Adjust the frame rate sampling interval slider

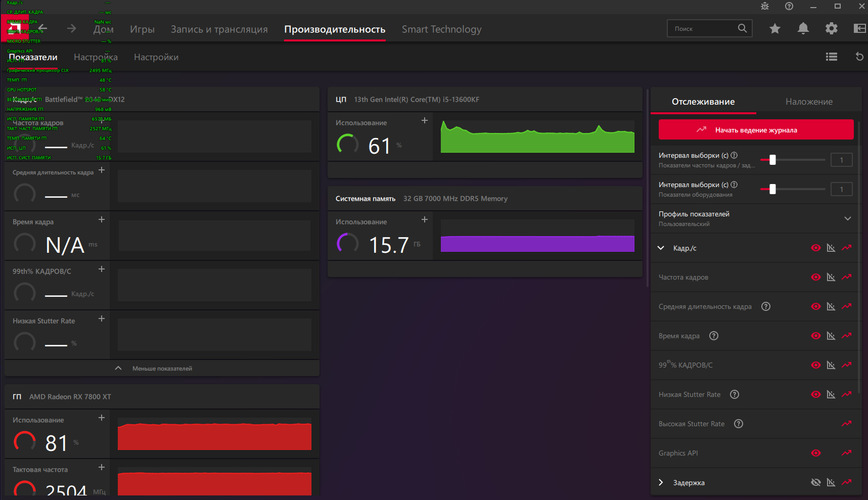pos(772,160)
